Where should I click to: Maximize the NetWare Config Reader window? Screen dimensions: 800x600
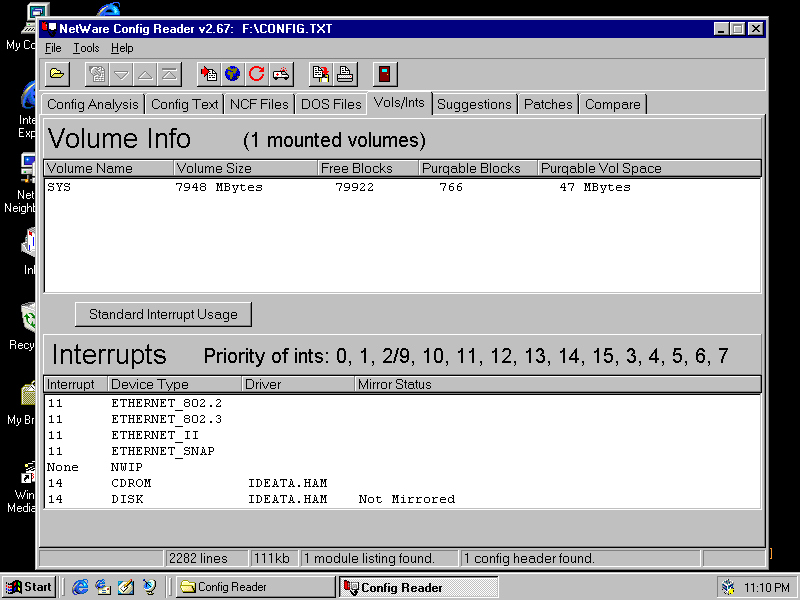pos(738,29)
